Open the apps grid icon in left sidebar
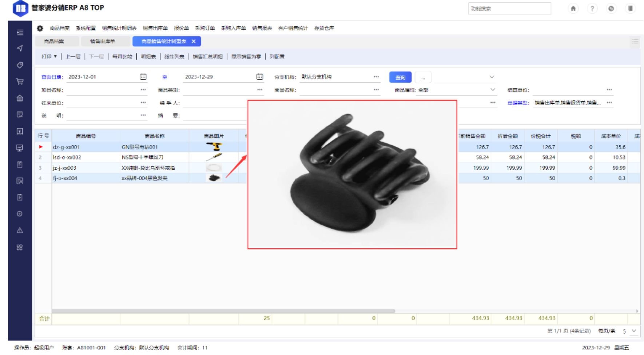The height and width of the screenshot is (355, 644). tap(20, 247)
